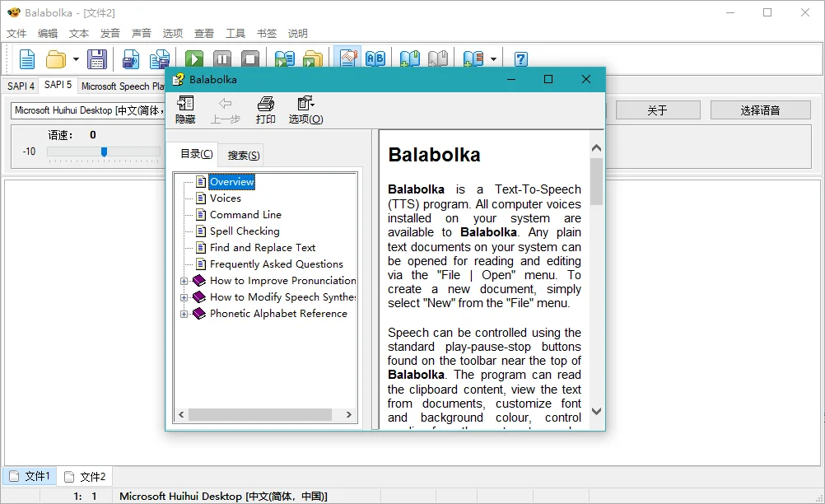Viewport: 825px width, 504px height.
Task: Select Spell Checking help topic
Action: click(x=245, y=231)
